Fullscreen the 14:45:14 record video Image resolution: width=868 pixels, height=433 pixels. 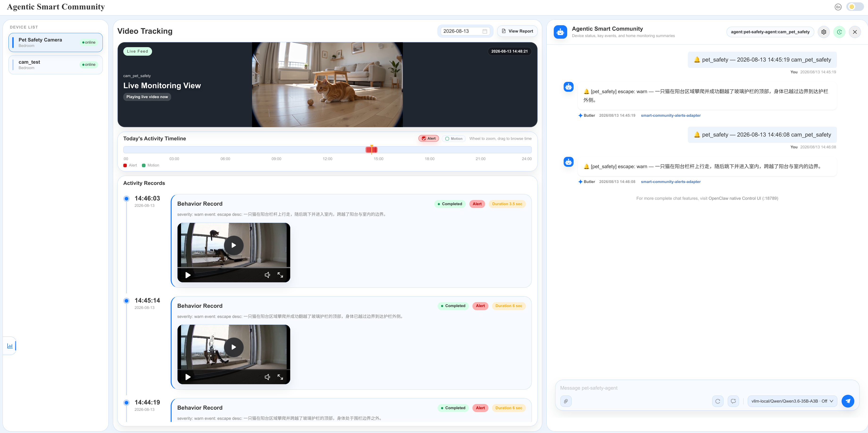[x=280, y=377]
